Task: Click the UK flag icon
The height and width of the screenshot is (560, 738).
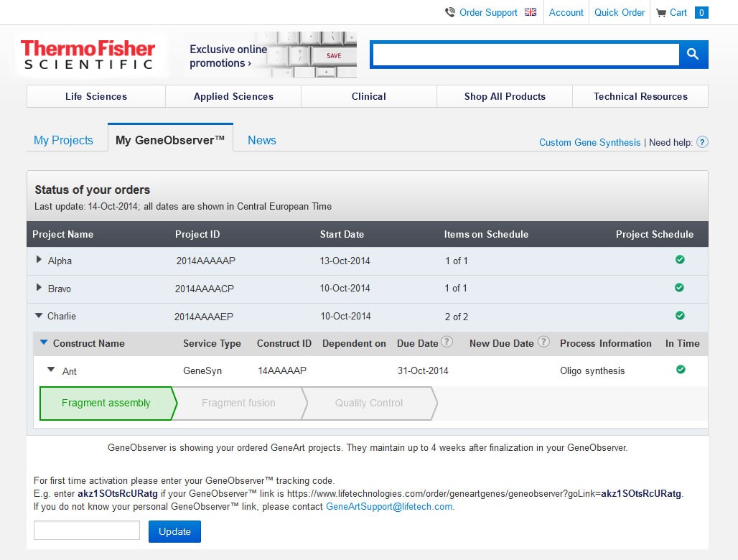Action: pyautogui.click(x=529, y=11)
